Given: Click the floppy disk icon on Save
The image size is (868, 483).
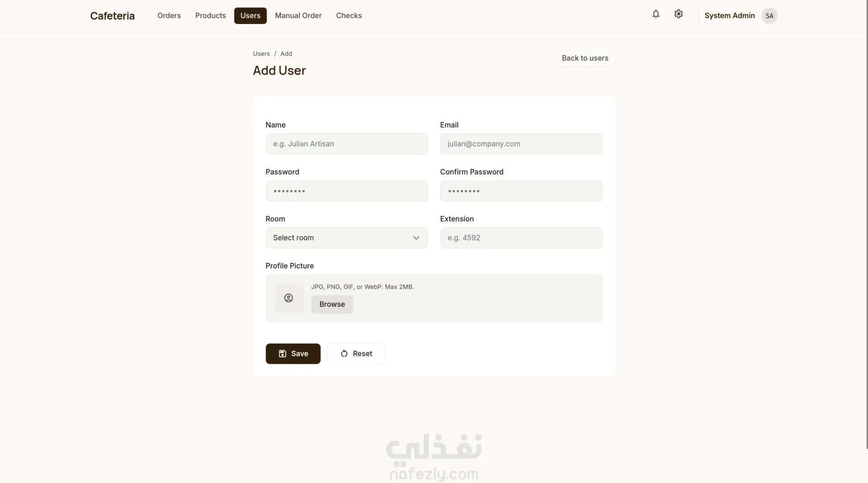Looking at the screenshot, I should (283, 354).
